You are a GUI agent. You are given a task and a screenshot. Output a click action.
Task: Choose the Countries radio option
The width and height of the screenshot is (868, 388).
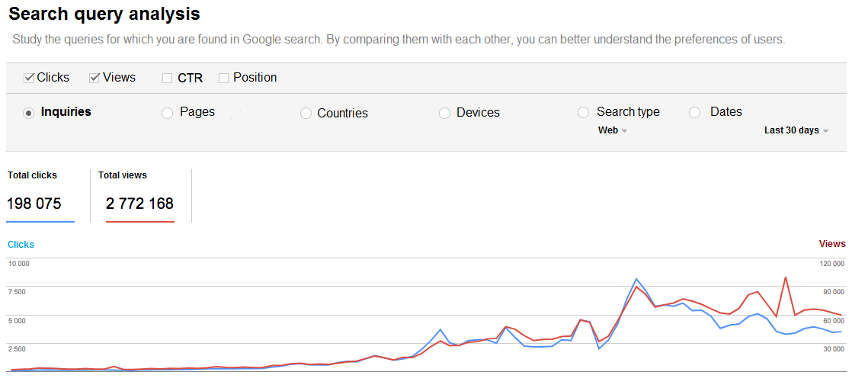coord(306,113)
